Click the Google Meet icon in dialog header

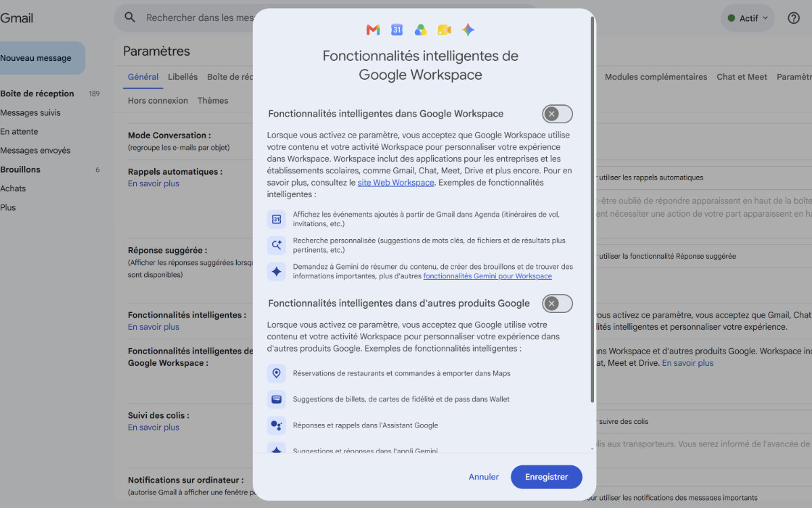[x=444, y=30]
